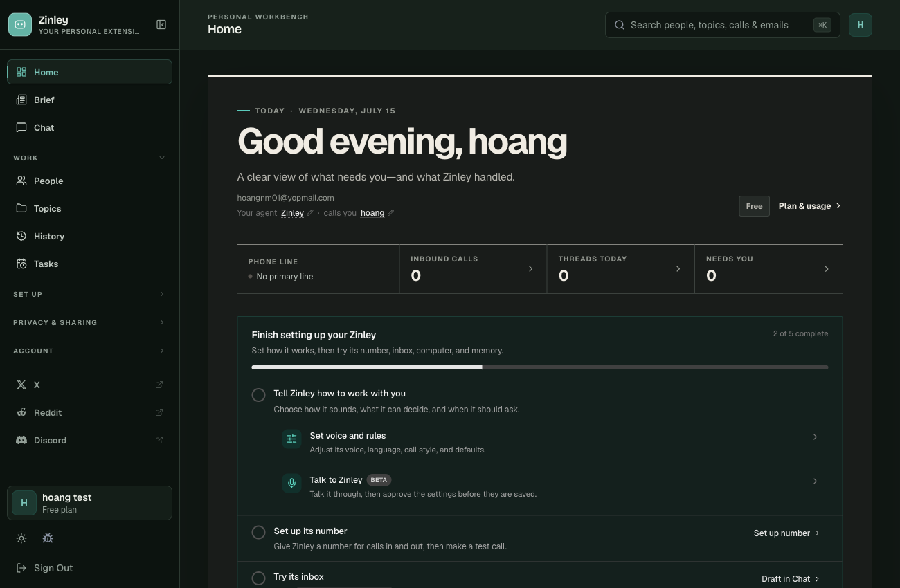Mark 'Tell Zinley how to work with you' complete
Image resolution: width=900 pixels, height=588 pixels.
(x=258, y=395)
